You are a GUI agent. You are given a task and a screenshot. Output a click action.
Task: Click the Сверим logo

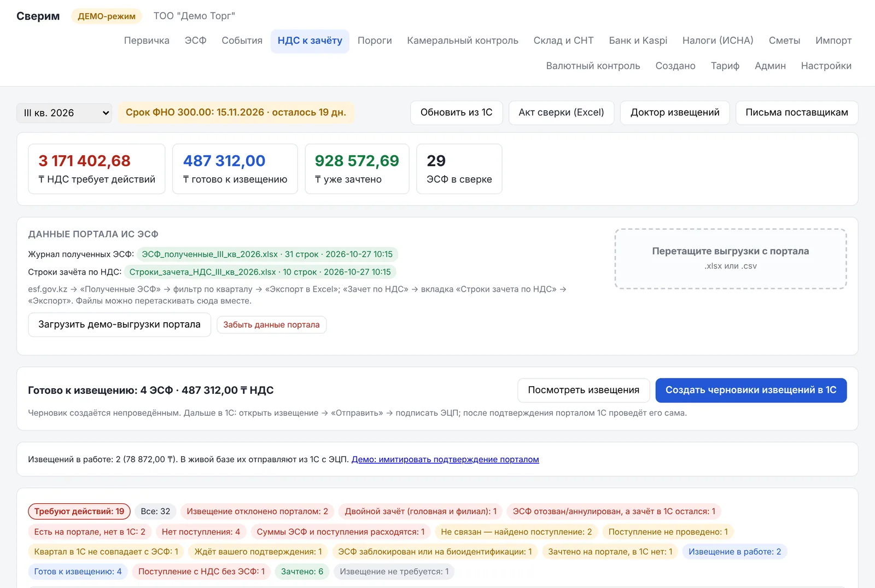(38, 16)
